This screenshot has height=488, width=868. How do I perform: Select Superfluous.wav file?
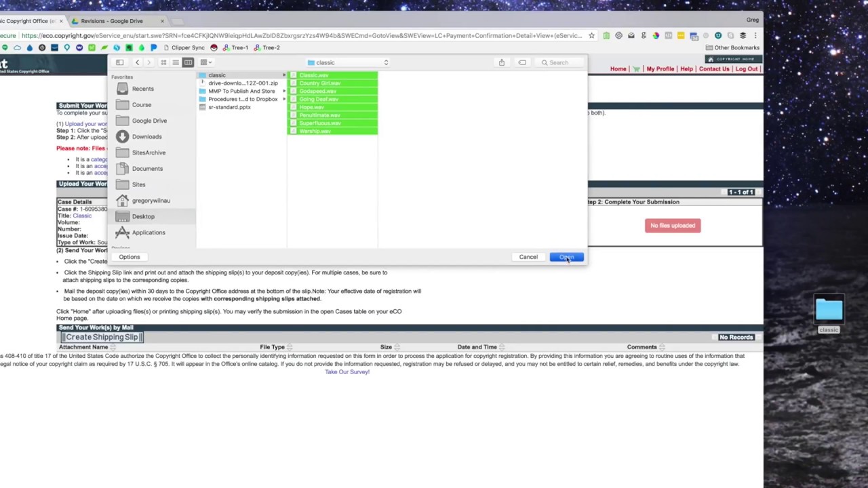[332, 123]
